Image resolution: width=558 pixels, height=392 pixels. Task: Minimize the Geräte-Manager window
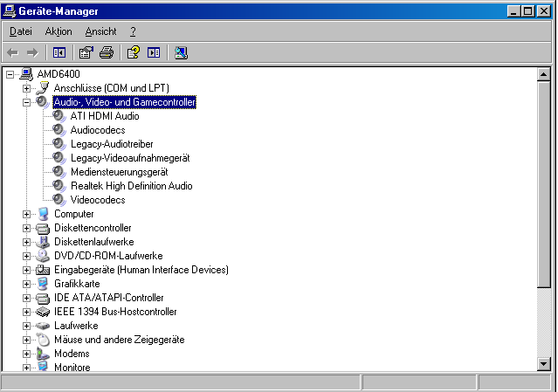click(x=513, y=11)
